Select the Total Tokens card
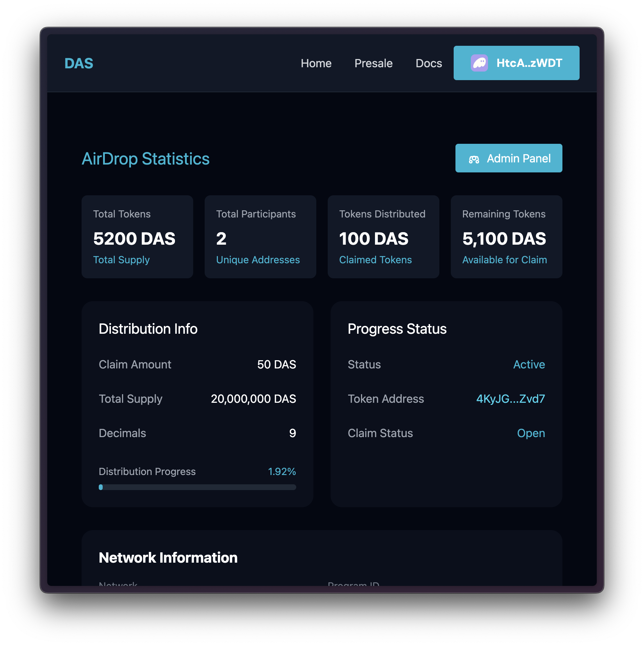This screenshot has width=644, height=646. point(137,237)
